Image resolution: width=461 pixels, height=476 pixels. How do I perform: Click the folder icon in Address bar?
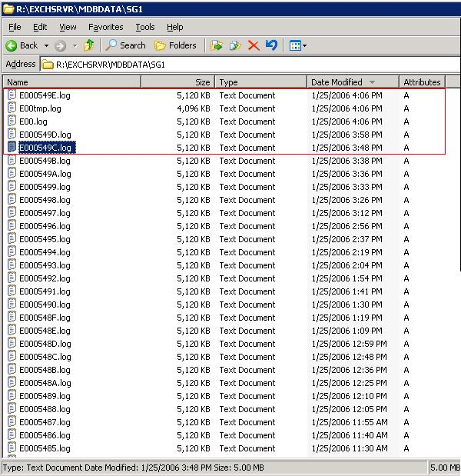click(48, 65)
